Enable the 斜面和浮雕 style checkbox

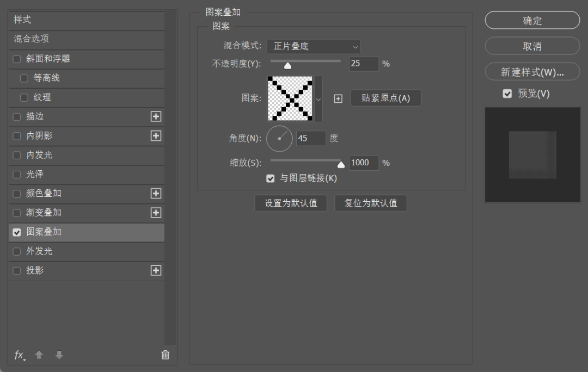[x=16, y=59]
